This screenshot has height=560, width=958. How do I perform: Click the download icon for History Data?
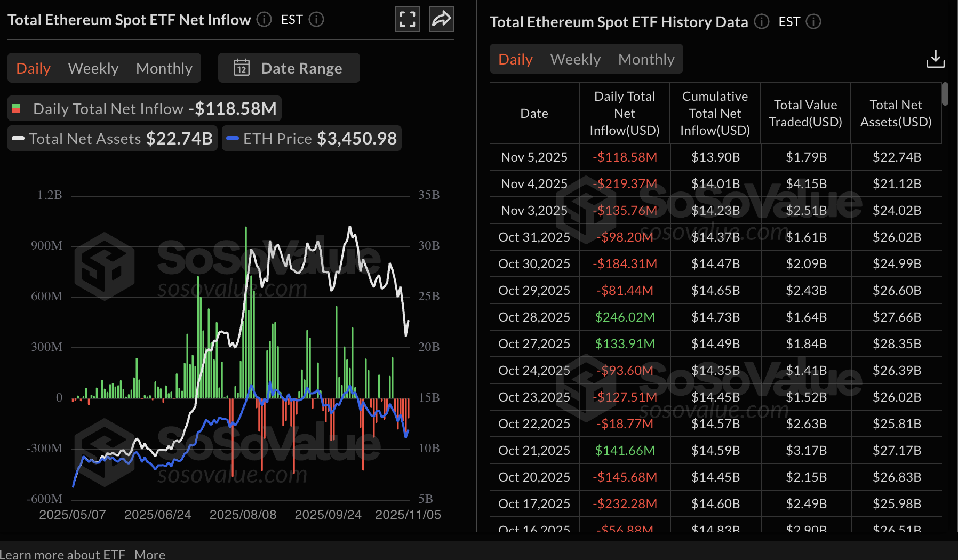tap(935, 59)
